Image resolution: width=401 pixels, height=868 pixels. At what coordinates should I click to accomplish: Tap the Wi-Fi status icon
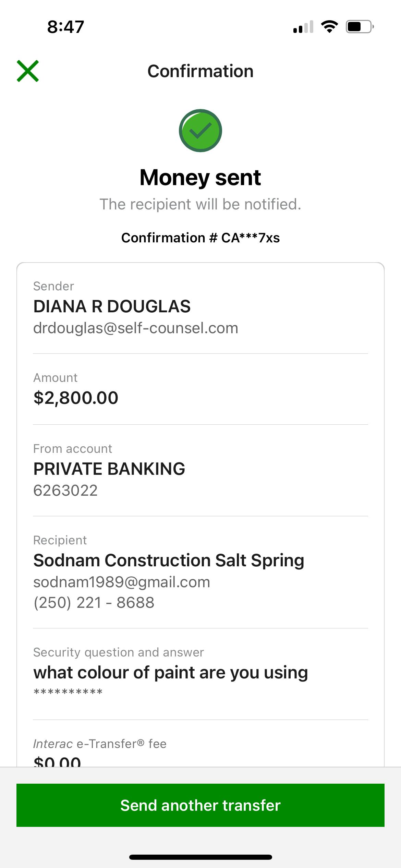[329, 26]
